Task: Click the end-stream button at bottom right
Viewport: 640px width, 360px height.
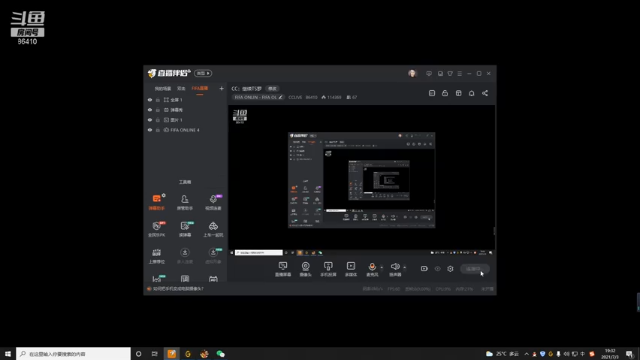Action: 475,269
